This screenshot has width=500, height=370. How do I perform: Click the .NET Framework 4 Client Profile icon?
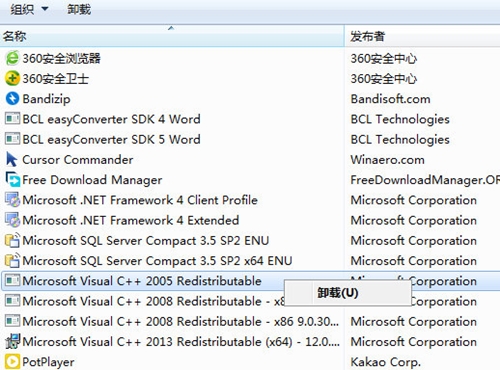tap(12, 200)
